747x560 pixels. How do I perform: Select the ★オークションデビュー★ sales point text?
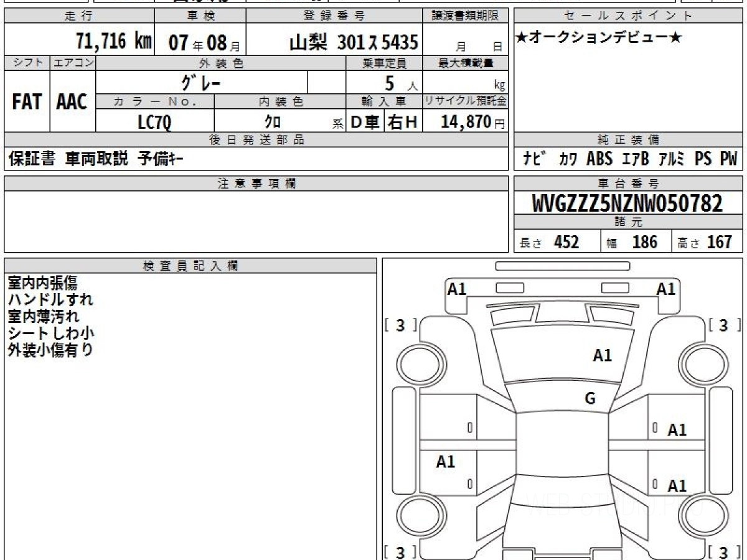pyautogui.click(x=599, y=39)
